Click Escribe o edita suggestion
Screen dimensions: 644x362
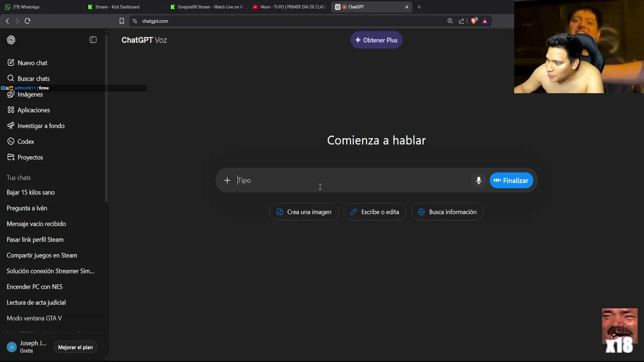(x=375, y=212)
